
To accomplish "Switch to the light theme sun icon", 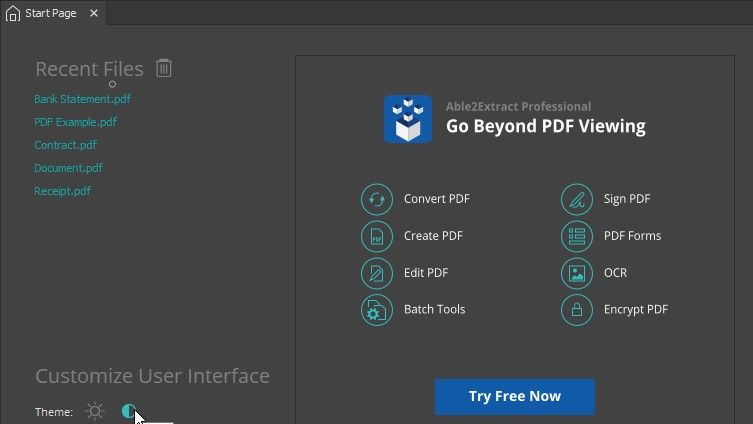I will pos(95,411).
